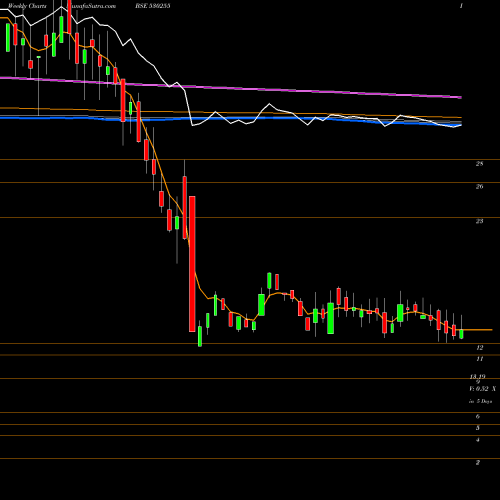This screenshot has height=500, width=500.
Task: Click the 12 price axis label
Action: (479, 348)
